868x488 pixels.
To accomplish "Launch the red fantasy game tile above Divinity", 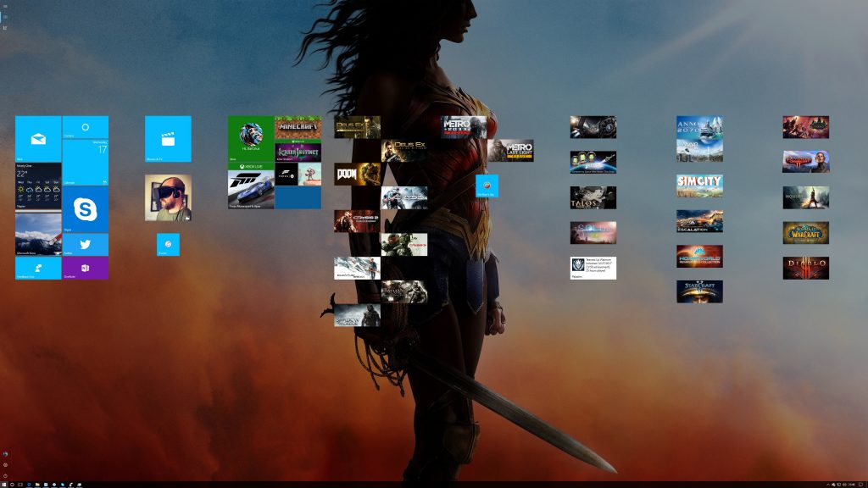I will pyautogui.click(x=806, y=127).
